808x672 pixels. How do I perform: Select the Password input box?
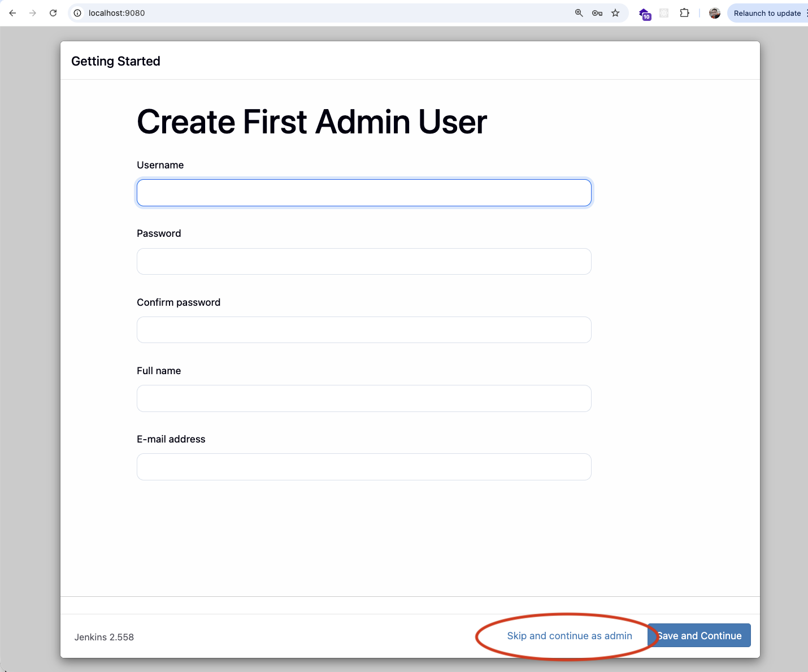tap(364, 262)
